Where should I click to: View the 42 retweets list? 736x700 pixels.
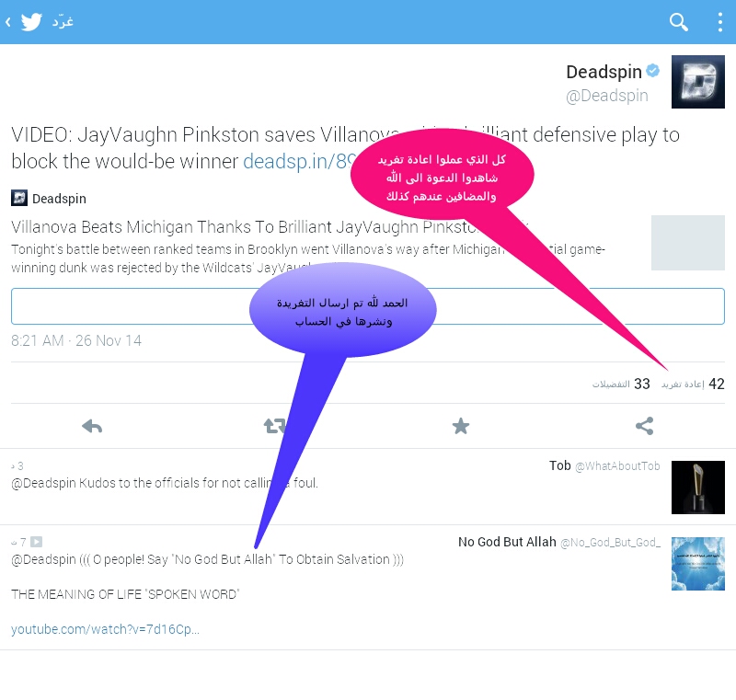point(694,384)
